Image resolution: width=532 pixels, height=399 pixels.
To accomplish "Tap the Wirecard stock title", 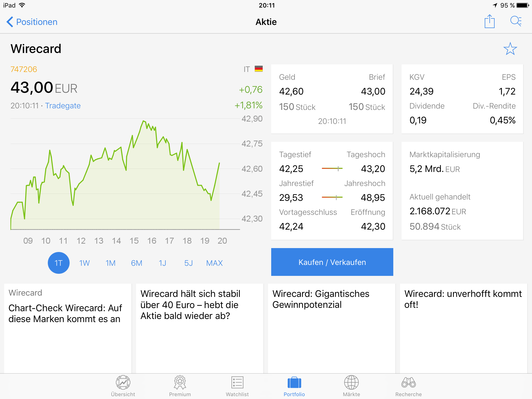I will coord(36,49).
